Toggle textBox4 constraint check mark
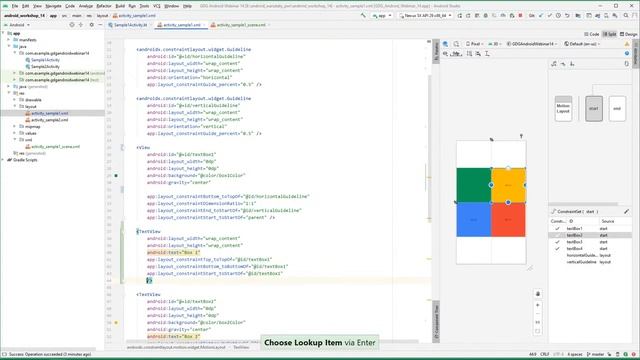 click(x=557, y=249)
